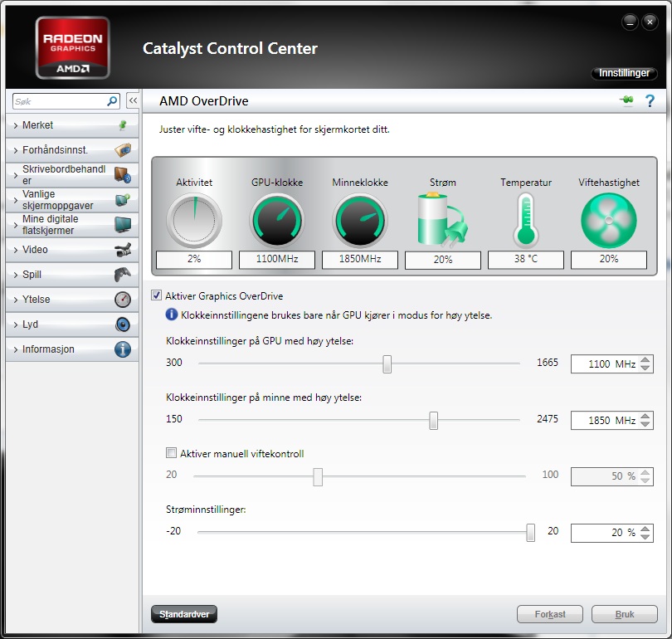Open the Merket sidebar item
Viewport: 672px width, 639px height.
pyautogui.click(x=72, y=125)
